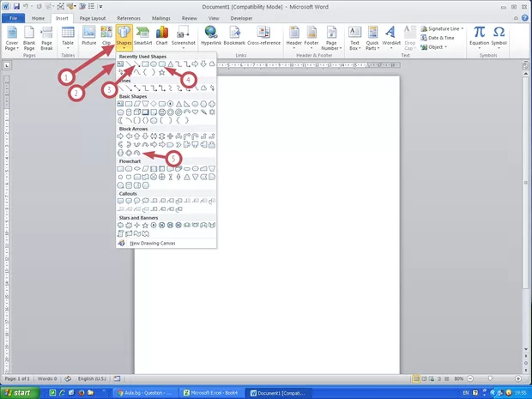Insert a SmartArt graphic
This screenshot has height=399, width=532.
point(142,36)
